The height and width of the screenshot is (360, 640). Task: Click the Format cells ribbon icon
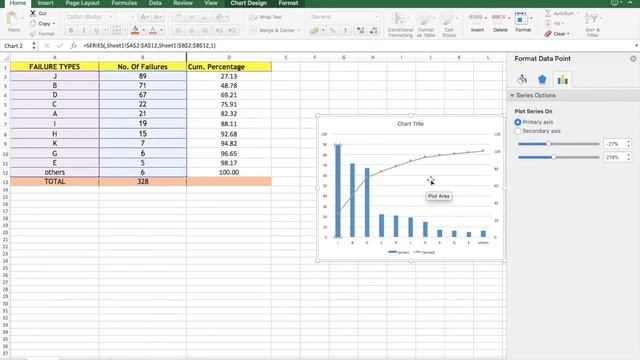tap(521, 19)
